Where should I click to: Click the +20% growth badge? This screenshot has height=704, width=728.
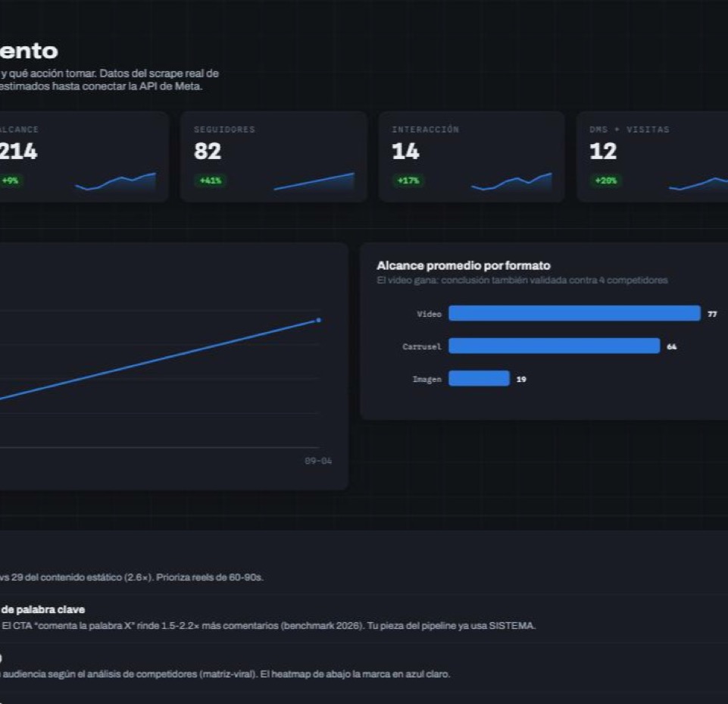click(606, 180)
